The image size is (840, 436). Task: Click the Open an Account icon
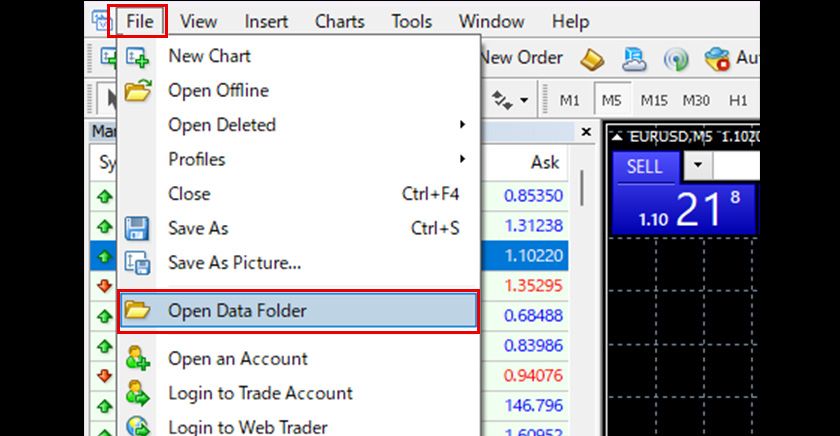(x=137, y=359)
